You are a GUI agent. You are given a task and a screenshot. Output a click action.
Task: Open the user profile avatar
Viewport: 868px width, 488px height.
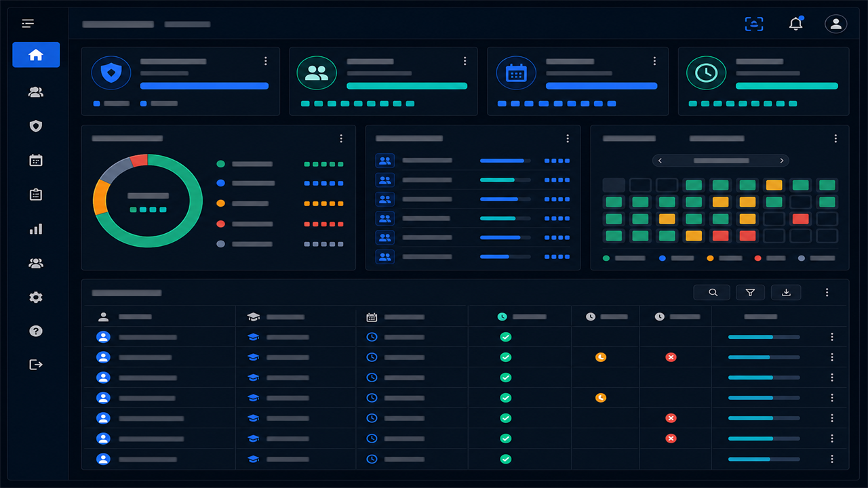[835, 24]
